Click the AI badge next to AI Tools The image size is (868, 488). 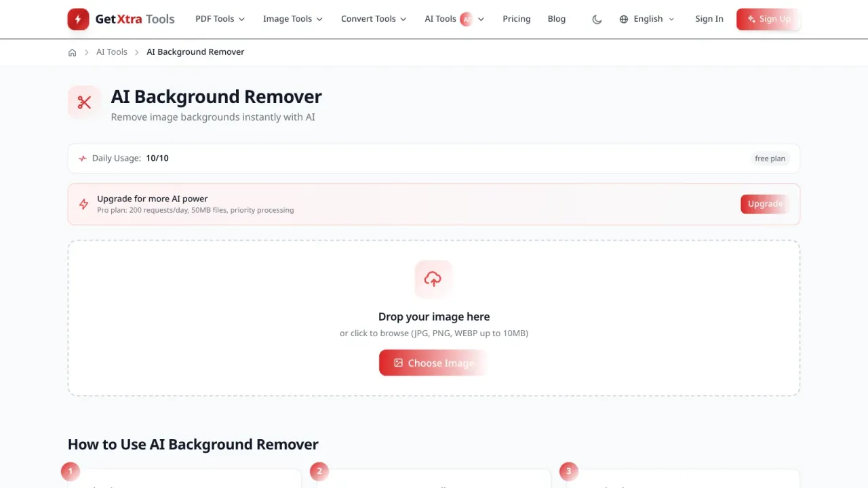coord(466,19)
